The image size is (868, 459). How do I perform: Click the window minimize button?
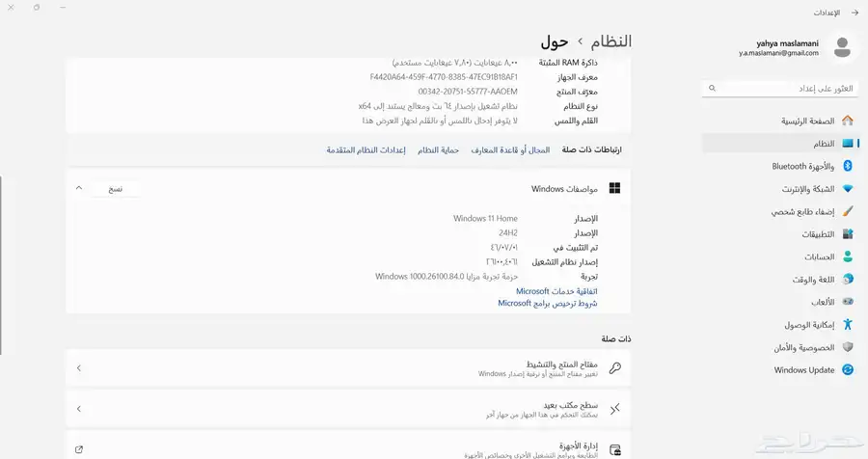click(x=63, y=7)
